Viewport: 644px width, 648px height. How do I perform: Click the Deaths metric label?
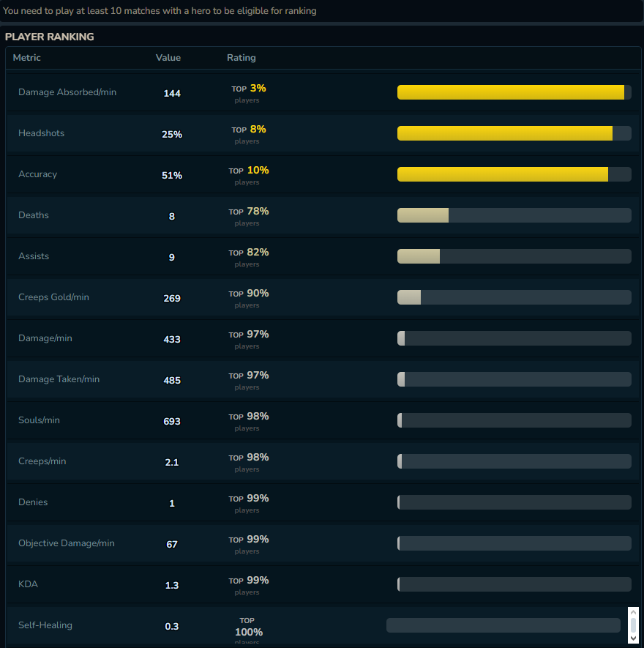point(33,215)
